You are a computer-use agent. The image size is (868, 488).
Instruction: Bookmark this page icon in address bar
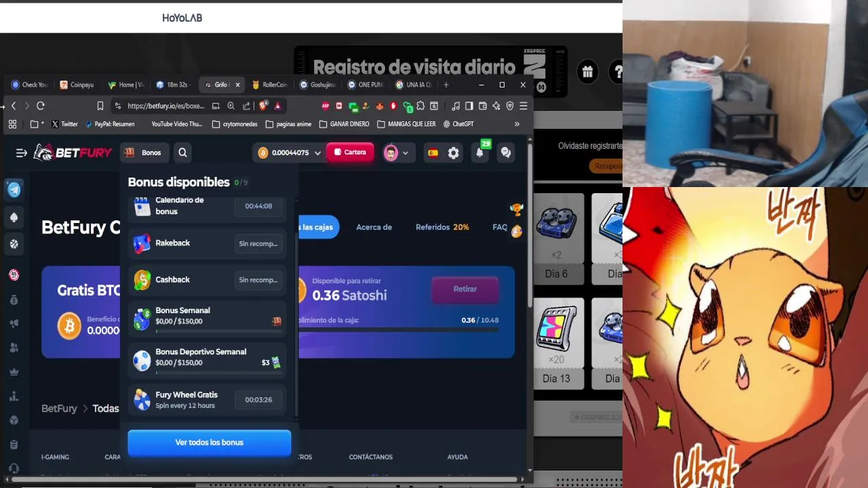coord(100,106)
